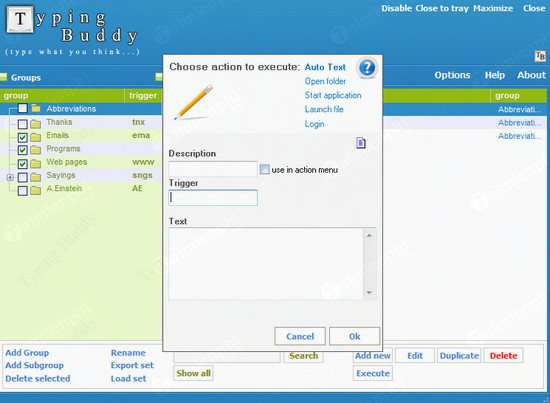Check the Thanks group checkbox
Screen dimensions: 550x403
tap(22, 124)
